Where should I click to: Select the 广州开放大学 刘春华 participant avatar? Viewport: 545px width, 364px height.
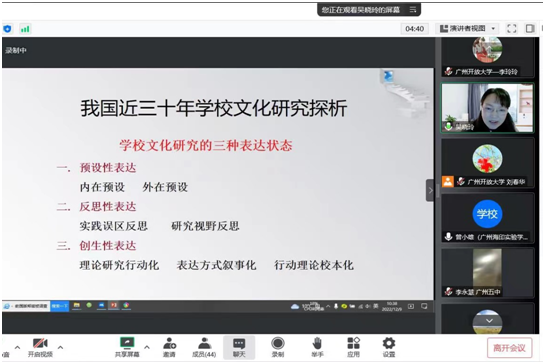(x=487, y=159)
